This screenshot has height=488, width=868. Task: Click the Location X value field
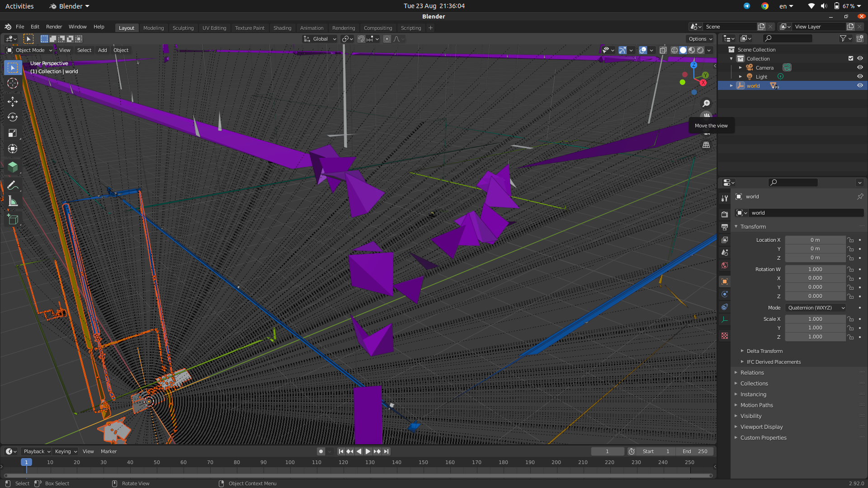point(815,240)
